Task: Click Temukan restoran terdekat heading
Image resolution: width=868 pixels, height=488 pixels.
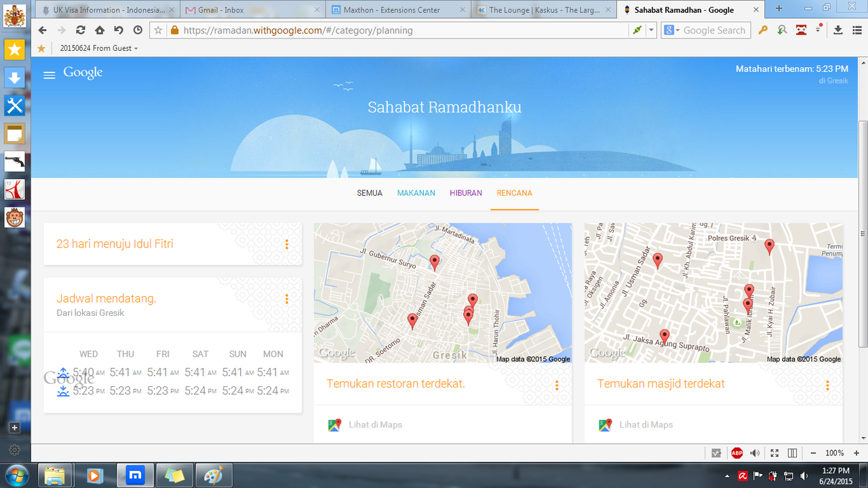Action: [x=395, y=384]
